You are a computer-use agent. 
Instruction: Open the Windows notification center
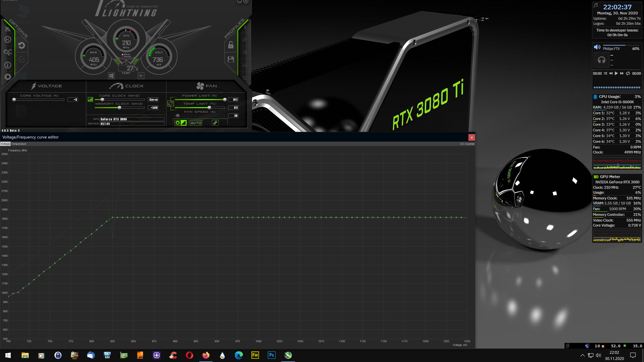point(633,355)
